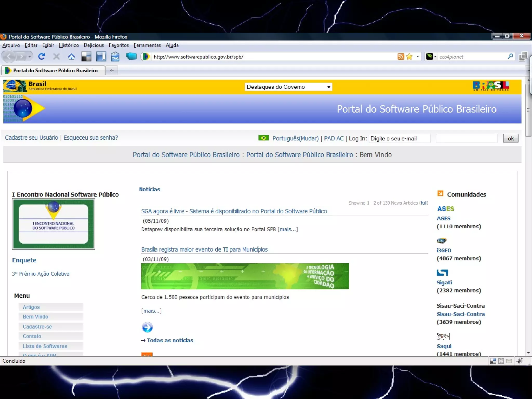Click the browser forward arrow button

tap(21, 56)
